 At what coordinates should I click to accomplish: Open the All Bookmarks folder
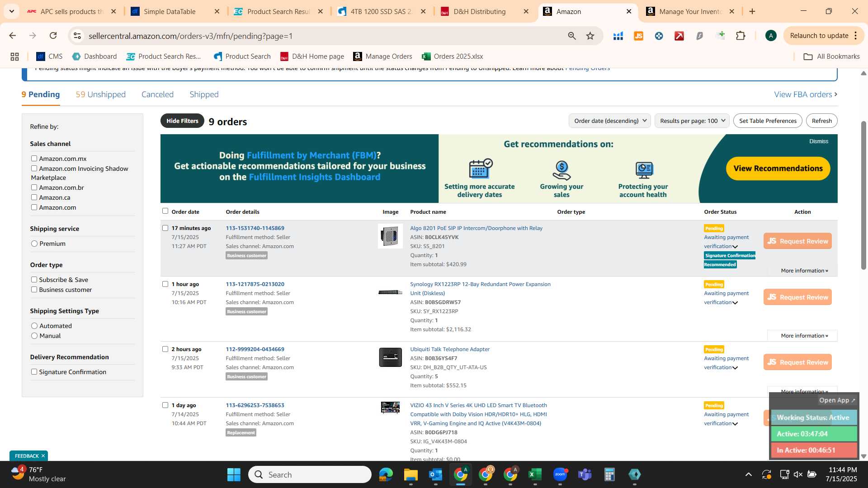[x=831, y=56]
